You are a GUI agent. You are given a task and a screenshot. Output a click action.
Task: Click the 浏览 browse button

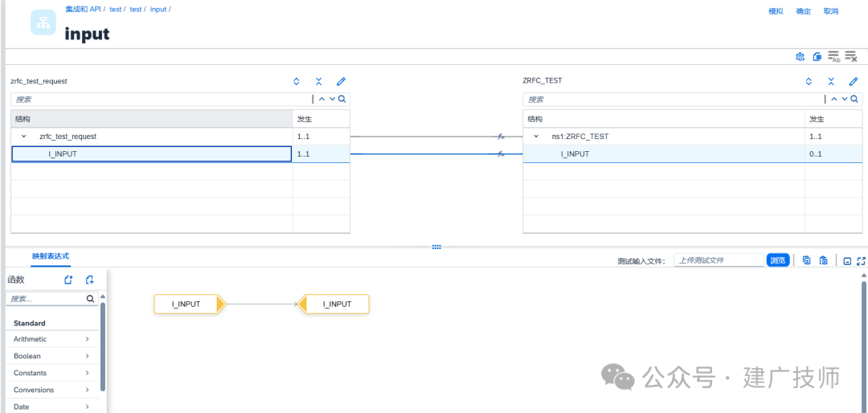[778, 260]
